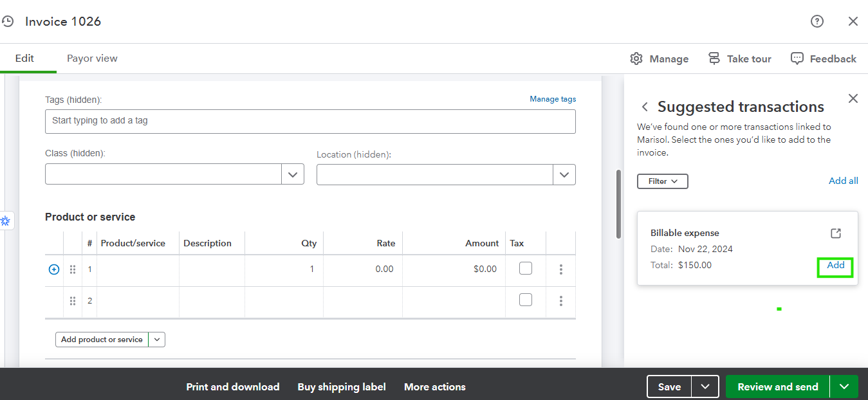The image size is (868, 400).
Task: Open the Feedback panel
Action: tap(823, 59)
